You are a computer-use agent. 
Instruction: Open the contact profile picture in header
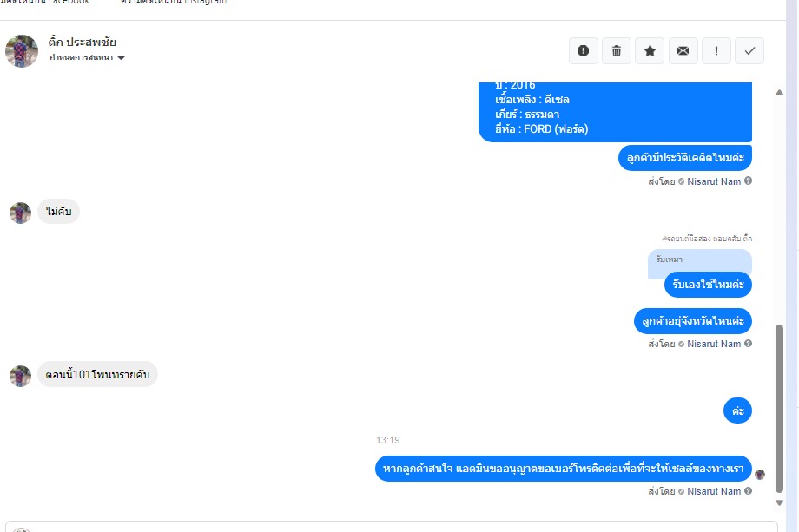22,51
